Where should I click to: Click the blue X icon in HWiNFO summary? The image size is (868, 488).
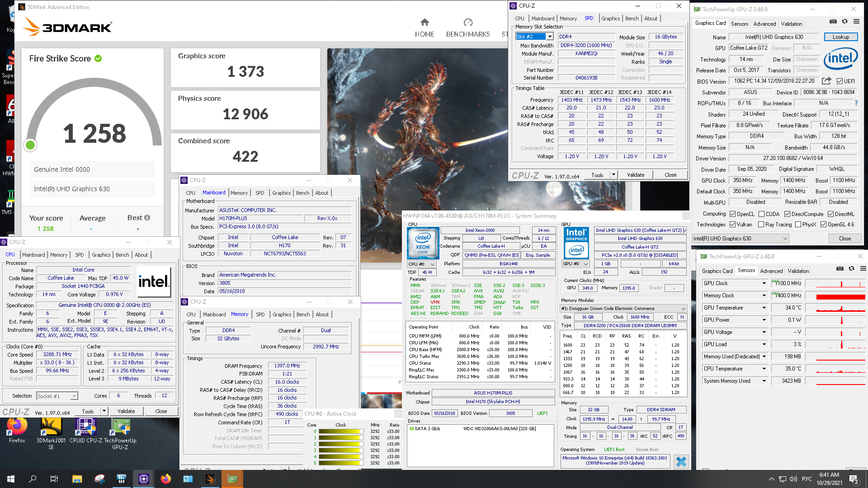click(x=681, y=461)
